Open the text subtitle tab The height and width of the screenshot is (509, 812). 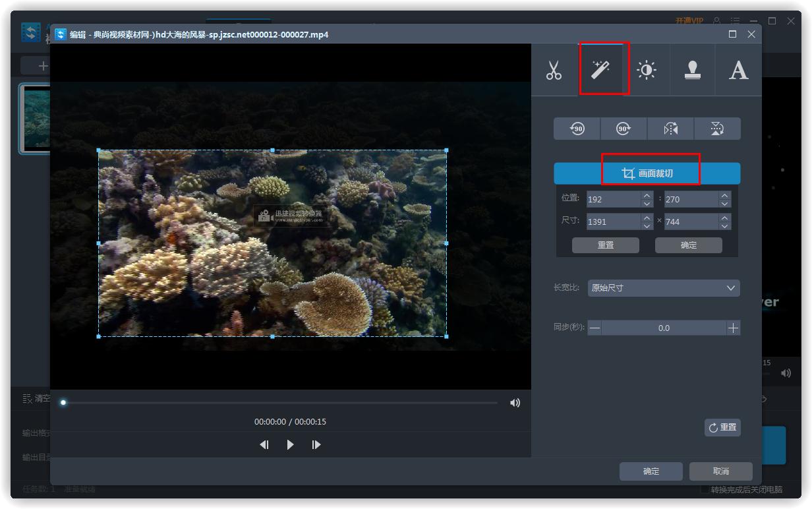pyautogui.click(x=738, y=70)
